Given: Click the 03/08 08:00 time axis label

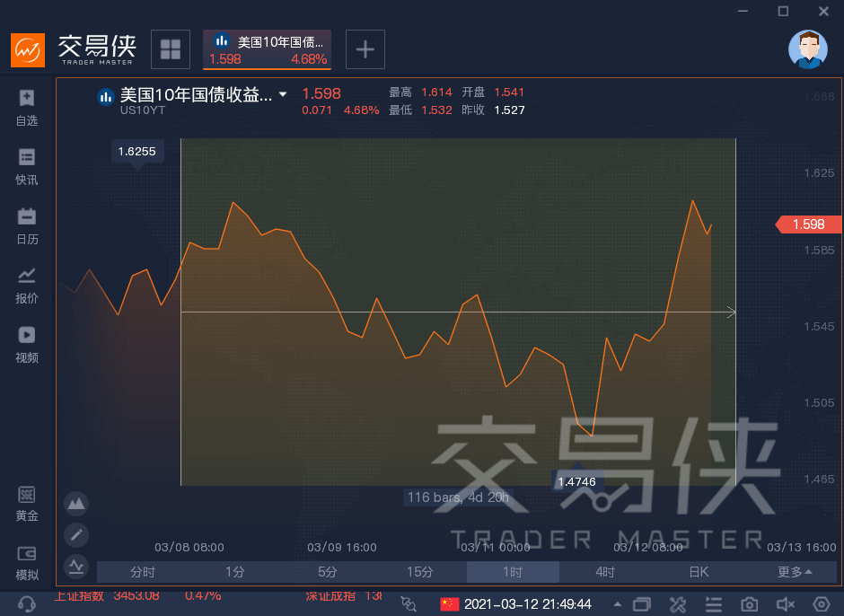Looking at the screenshot, I should pyautogui.click(x=189, y=548).
